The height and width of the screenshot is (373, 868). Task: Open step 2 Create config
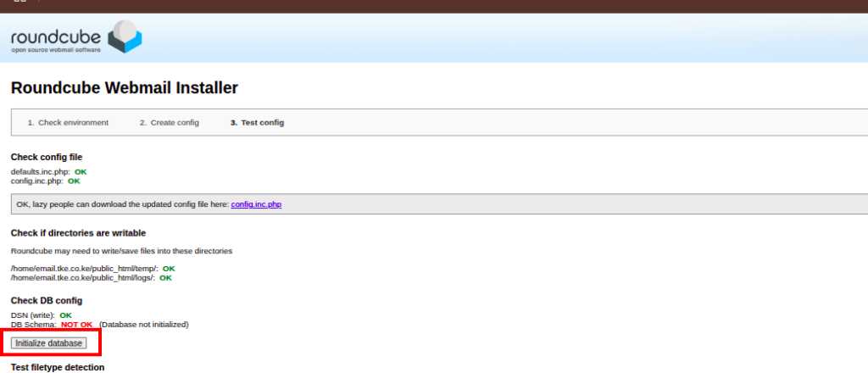[169, 122]
